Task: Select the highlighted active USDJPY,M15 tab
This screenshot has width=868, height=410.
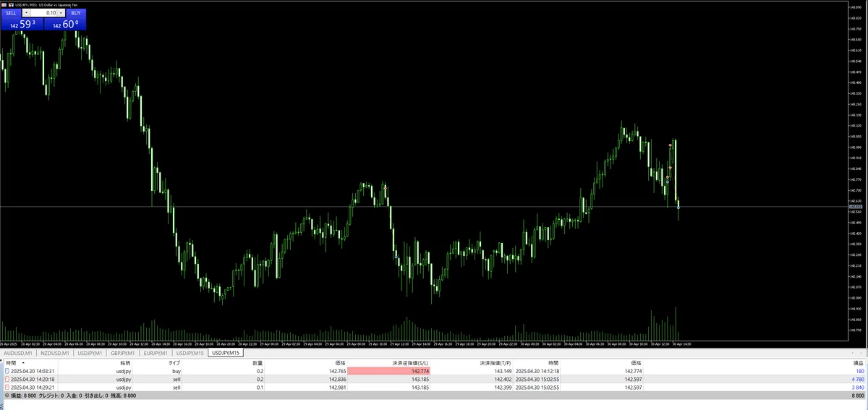Action: tap(226, 353)
